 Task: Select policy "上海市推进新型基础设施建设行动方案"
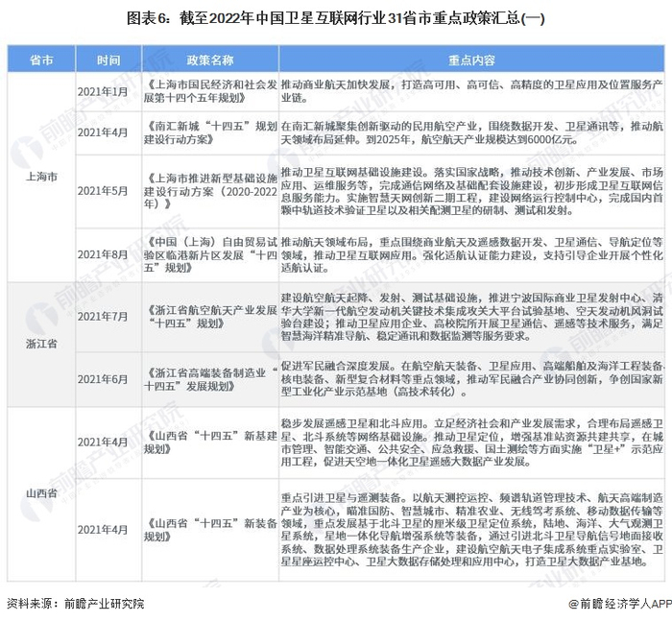point(210,191)
